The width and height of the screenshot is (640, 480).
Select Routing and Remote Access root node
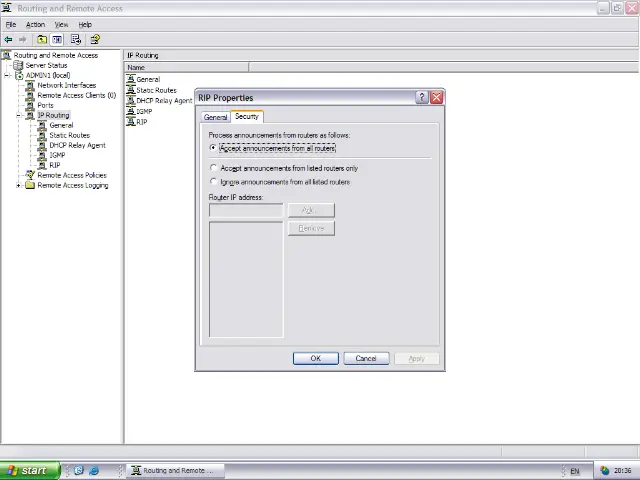click(x=56, y=55)
